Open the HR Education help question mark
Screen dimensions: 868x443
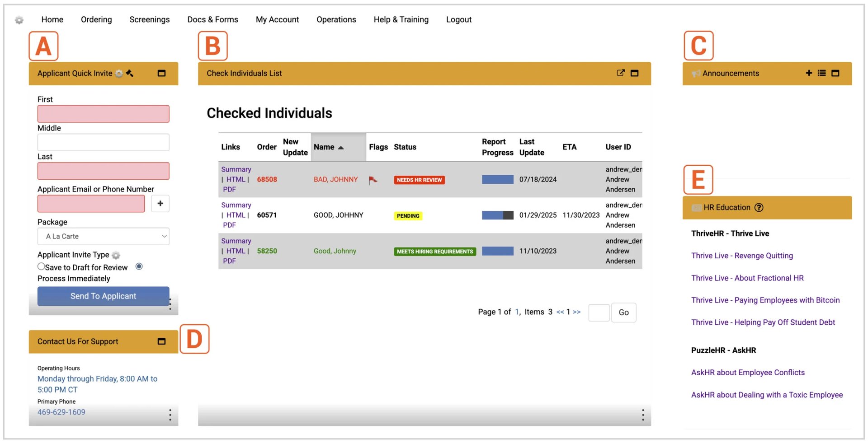pos(759,208)
